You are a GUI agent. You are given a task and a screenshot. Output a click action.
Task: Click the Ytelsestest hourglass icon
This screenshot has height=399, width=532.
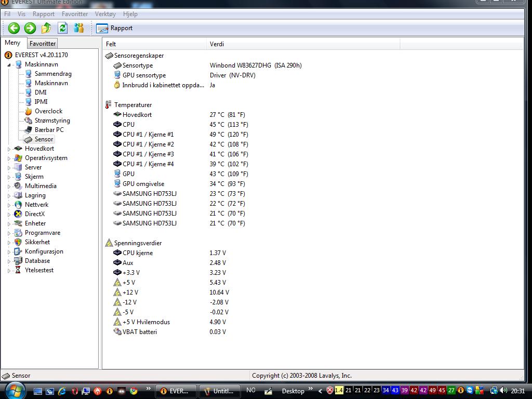(x=18, y=270)
